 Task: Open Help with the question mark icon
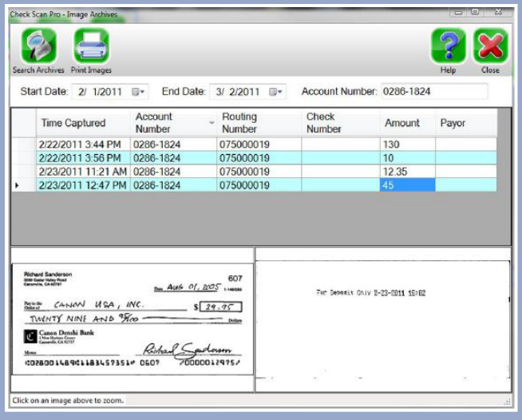click(448, 46)
